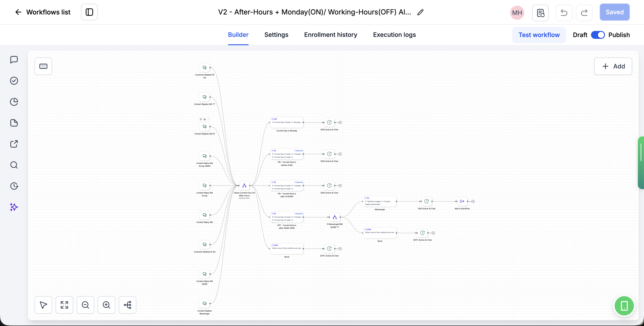The width and height of the screenshot is (644, 326).
Task: Fit workflow to view
Action: click(x=64, y=305)
